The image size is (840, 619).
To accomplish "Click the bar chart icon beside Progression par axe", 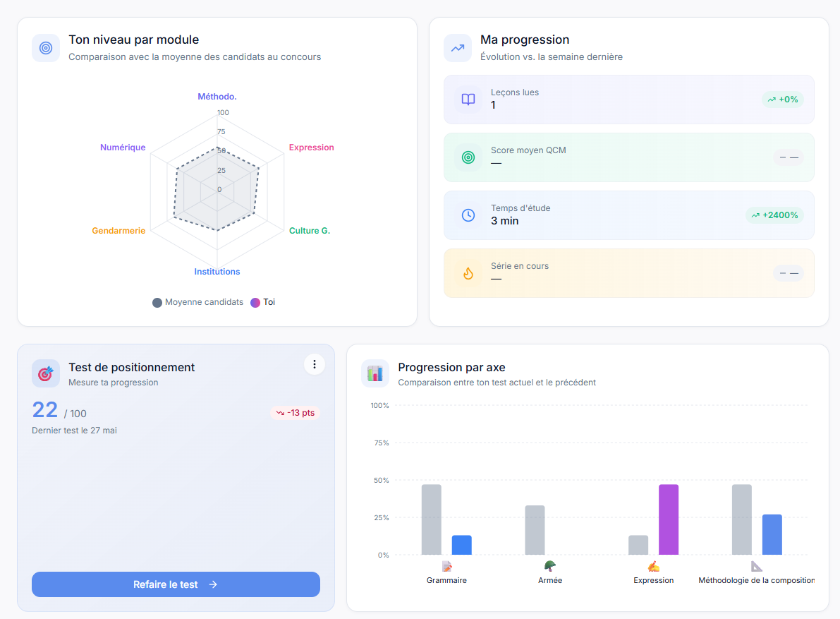I will pyautogui.click(x=375, y=373).
